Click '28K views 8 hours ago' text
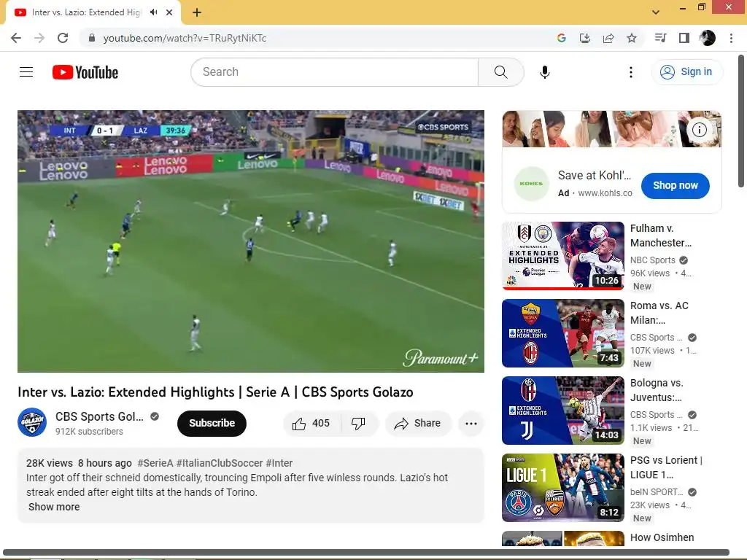This screenshot has width=747, height=560. click(79, 463)
